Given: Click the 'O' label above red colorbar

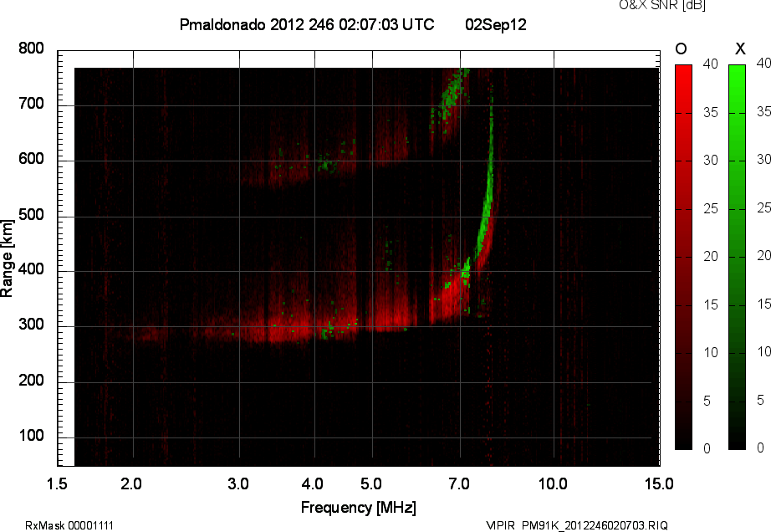Looking at the screenshot, I should 681,49.
